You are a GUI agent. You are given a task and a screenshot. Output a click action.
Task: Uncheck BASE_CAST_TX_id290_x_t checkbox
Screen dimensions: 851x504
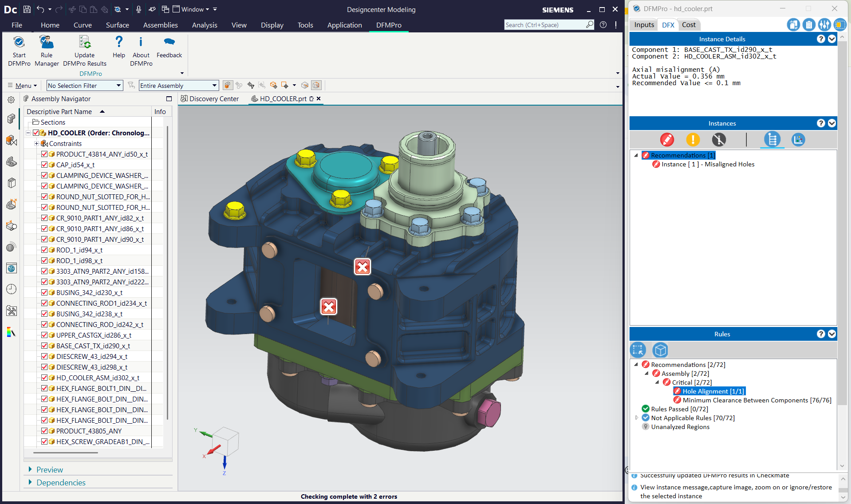coord(44,346)
